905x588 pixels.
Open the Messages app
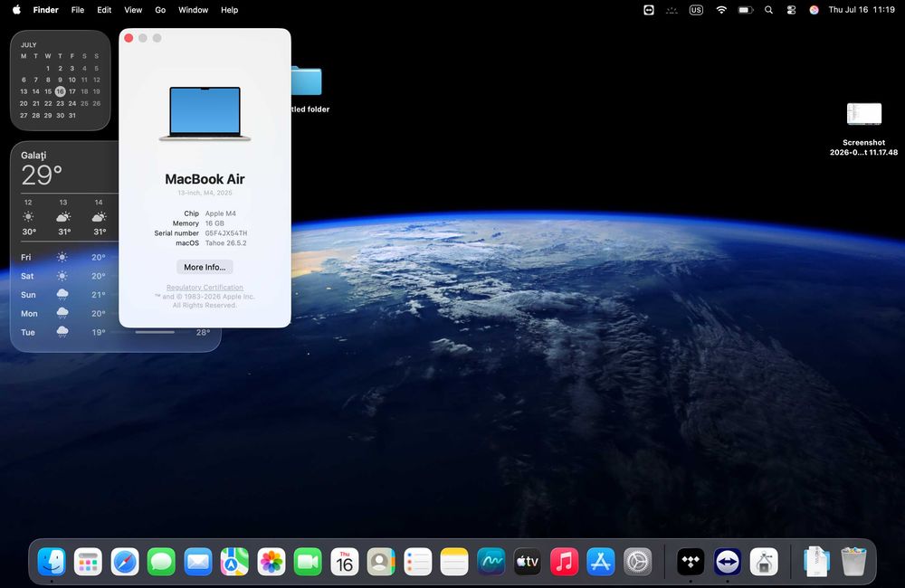(x=162, y=562)
